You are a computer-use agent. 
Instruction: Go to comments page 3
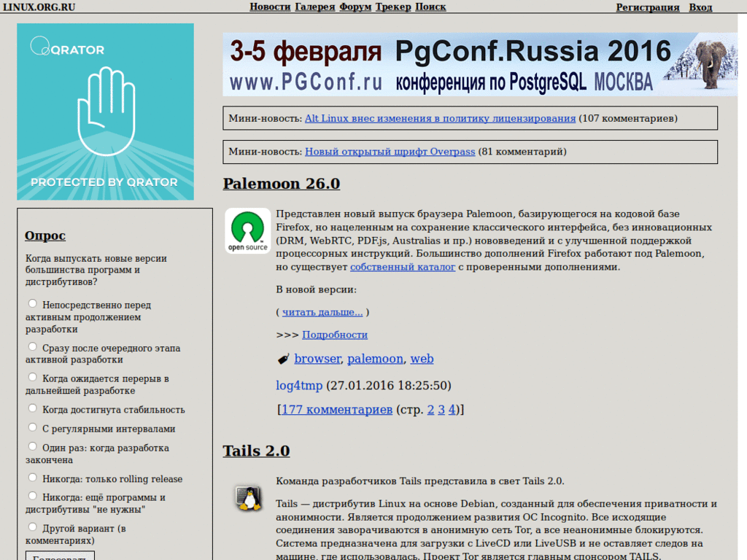[x=441, y=410]
